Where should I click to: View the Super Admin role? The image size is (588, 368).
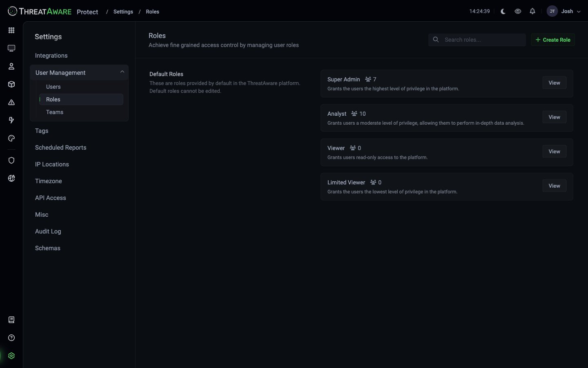[554, 83]
